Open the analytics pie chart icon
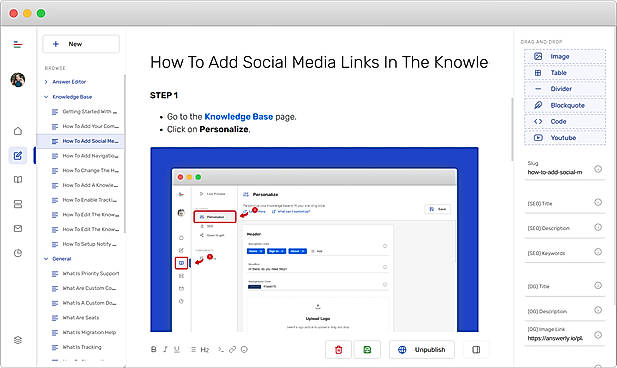The height and width of the screenshot is (368, 617). click(18, 253)
